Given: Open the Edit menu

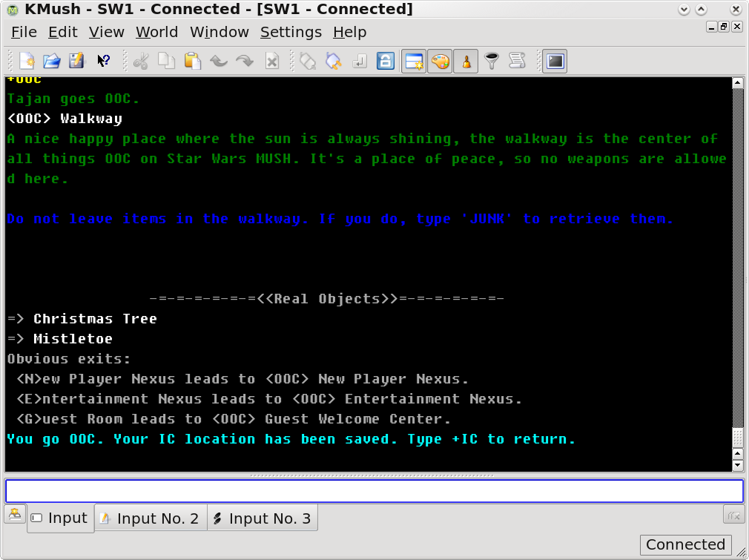Looking at the screenshot, I should 62,32.
